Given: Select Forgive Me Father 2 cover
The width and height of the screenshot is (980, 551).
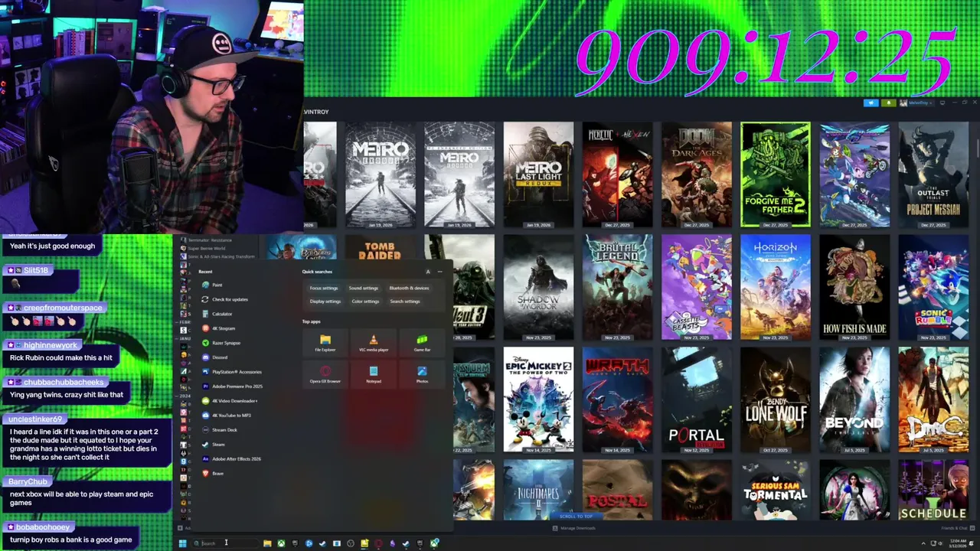Looking at the screenshot, I should coord(776,174).
